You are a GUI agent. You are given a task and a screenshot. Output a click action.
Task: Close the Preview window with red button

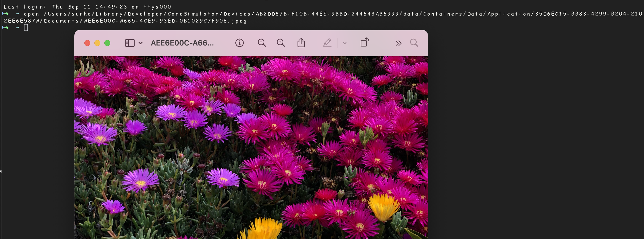click(87, 43)
